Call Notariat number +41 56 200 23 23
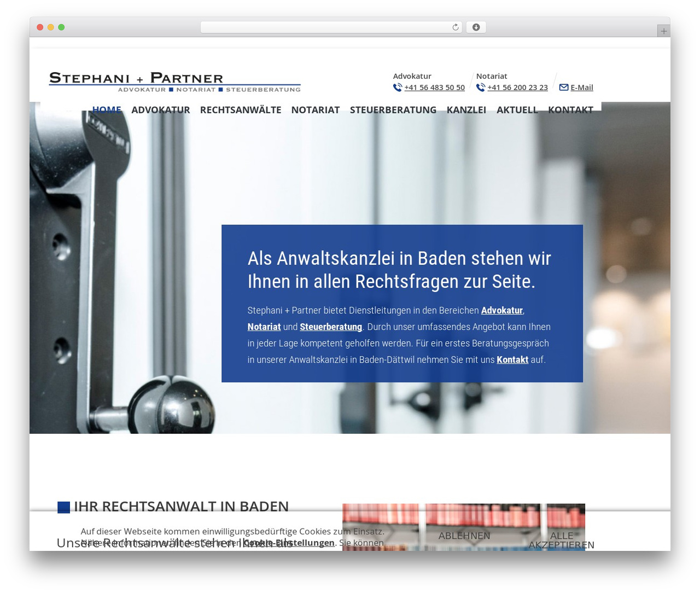700x593 pixels. (517, 88)
